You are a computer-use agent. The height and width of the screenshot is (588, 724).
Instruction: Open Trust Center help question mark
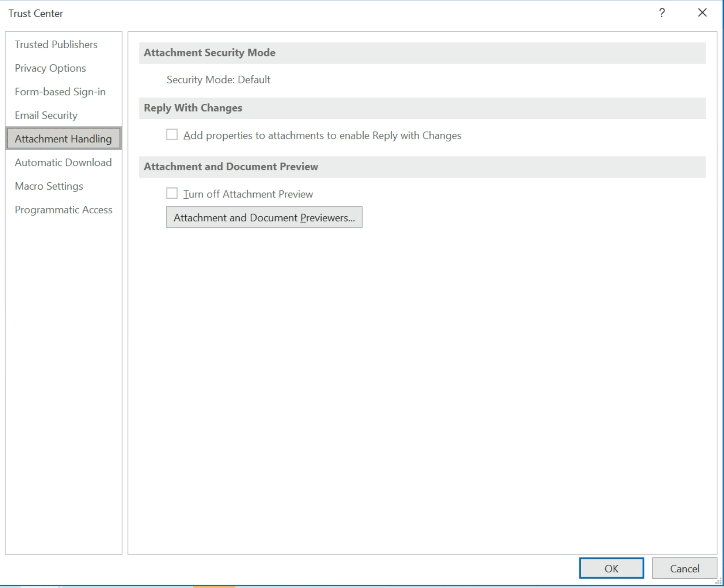[x=661, y=13]
